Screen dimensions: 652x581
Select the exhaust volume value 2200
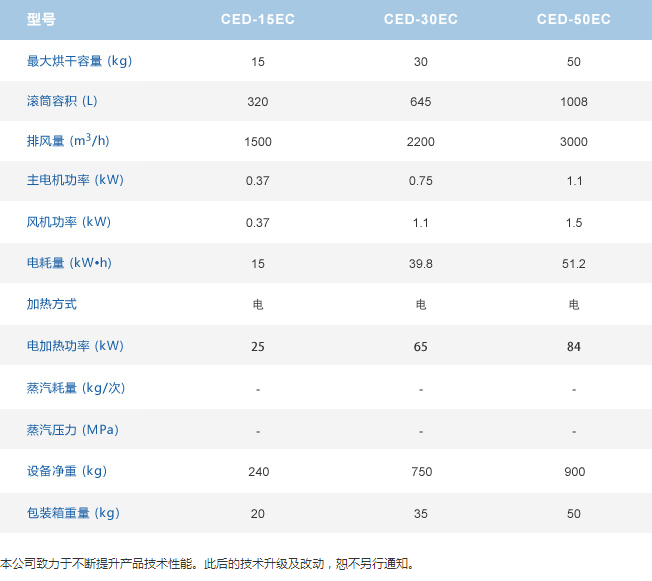421,142
